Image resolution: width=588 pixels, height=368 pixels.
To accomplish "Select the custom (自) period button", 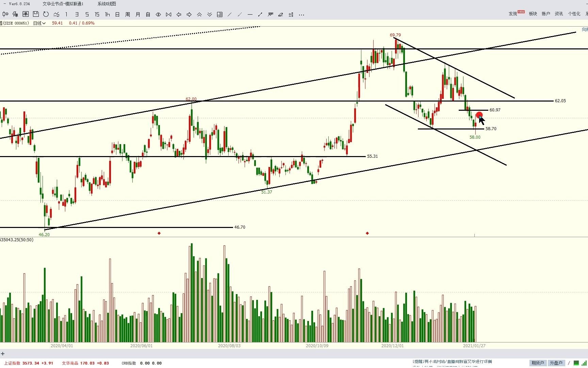I will coord(148,14).
